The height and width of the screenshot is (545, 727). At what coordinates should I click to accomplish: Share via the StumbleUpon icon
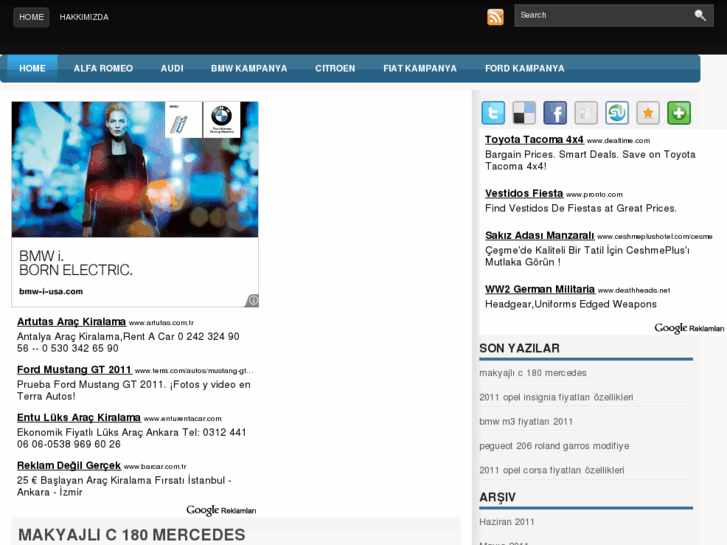617,113
